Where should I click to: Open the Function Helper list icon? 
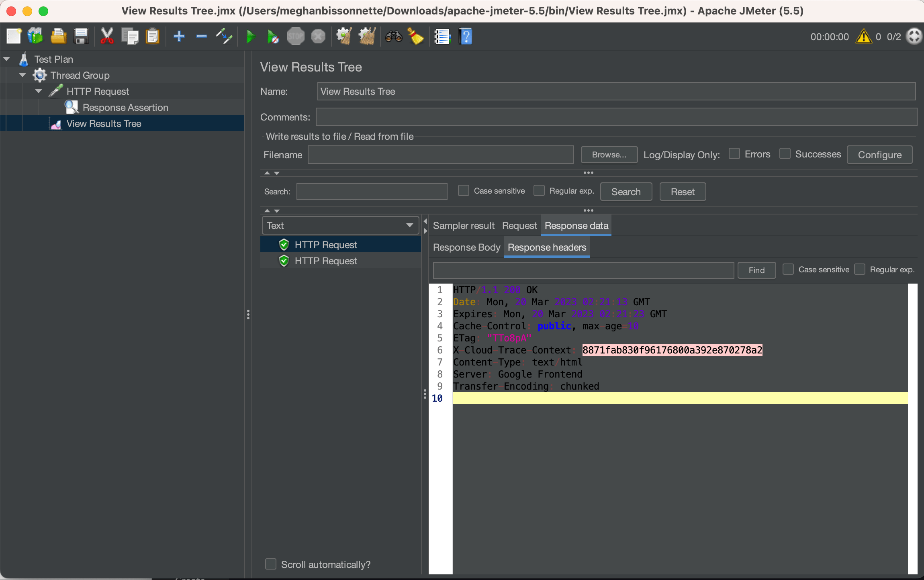(442, 37)
